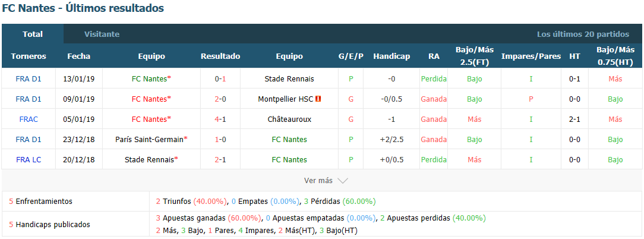
Task: Click the Montpellier HSC team name
Action: pos(286,99)
